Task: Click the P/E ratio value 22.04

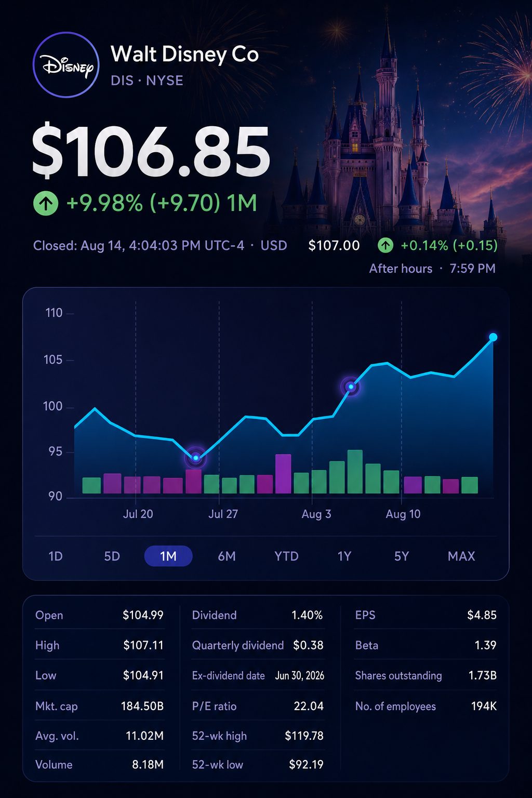Action: (x=309, y=706)
